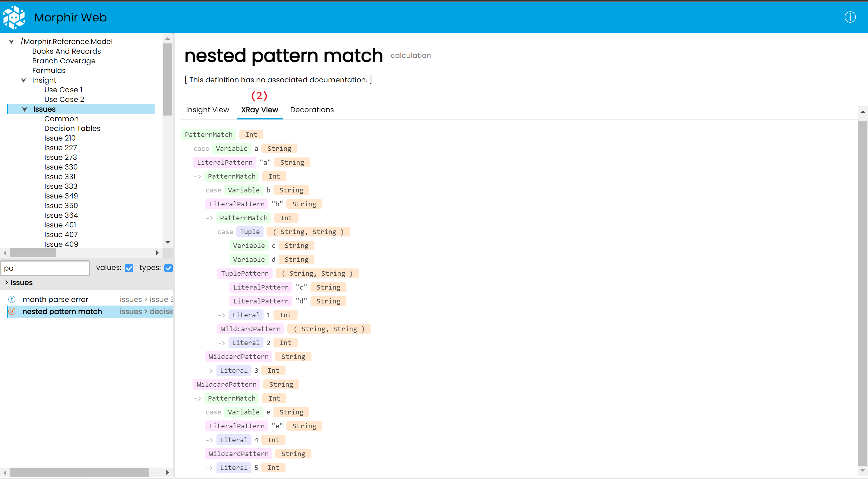The height and width of the screenshot is (479, 868).
Task: Open Decision Tables module
Action: point(72,128)
